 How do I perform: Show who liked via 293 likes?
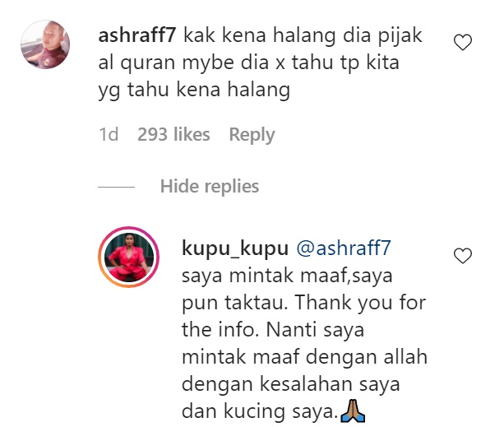coord(173,134)
